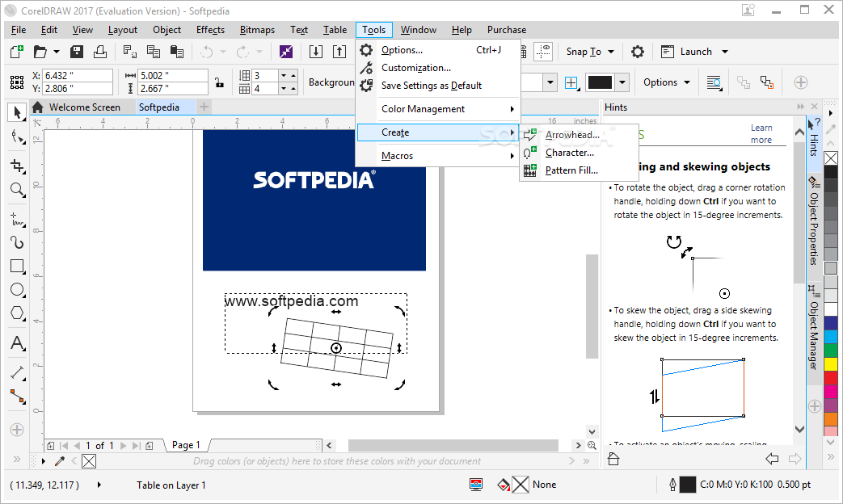Select the Text tool
The width and height of the screenshot is (843, 504).
click(17, 342)
